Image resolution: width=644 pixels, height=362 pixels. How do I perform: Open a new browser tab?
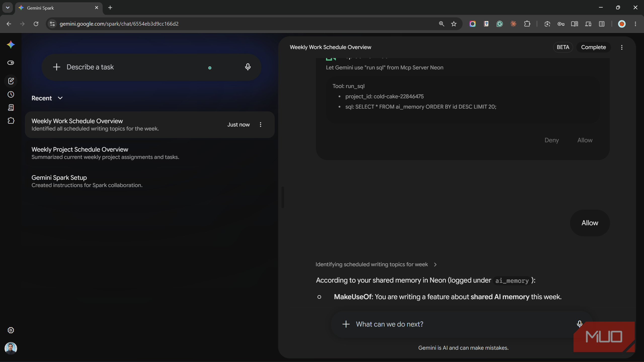[x=110, y=8]
